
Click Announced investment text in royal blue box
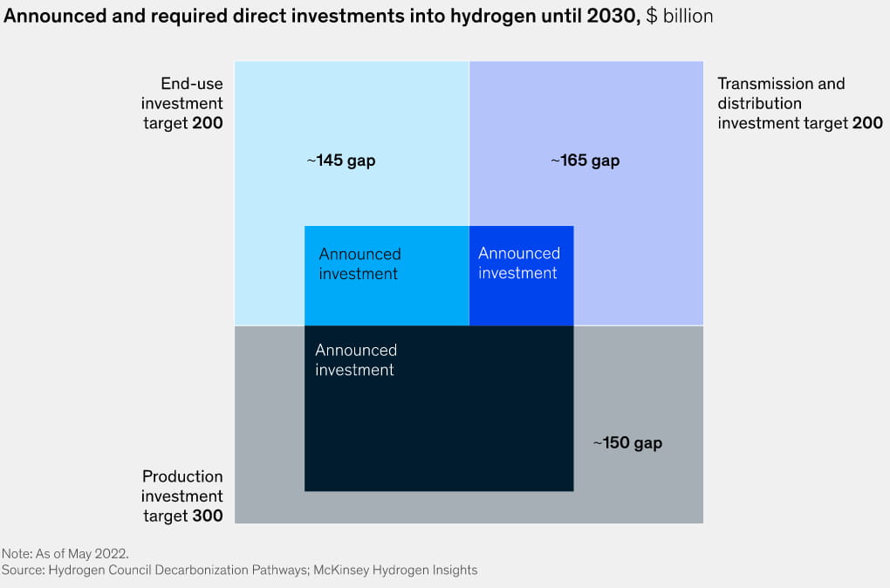[x=518, y=263]
